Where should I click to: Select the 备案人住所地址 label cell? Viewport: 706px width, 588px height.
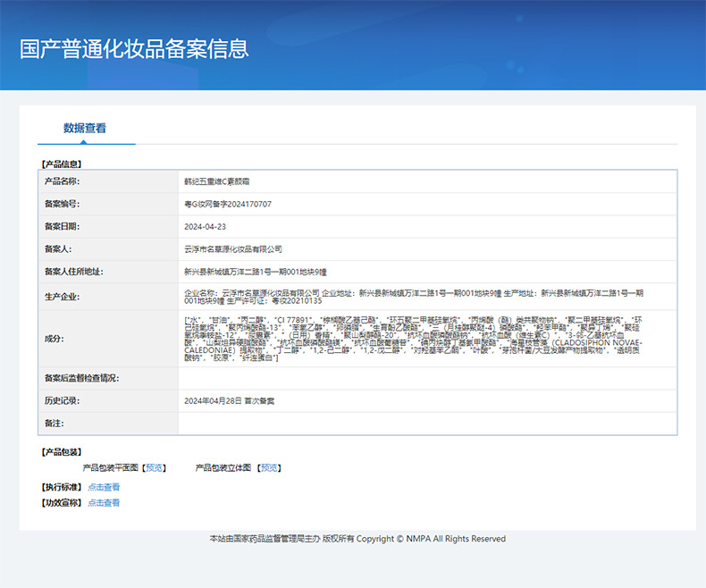108,272
